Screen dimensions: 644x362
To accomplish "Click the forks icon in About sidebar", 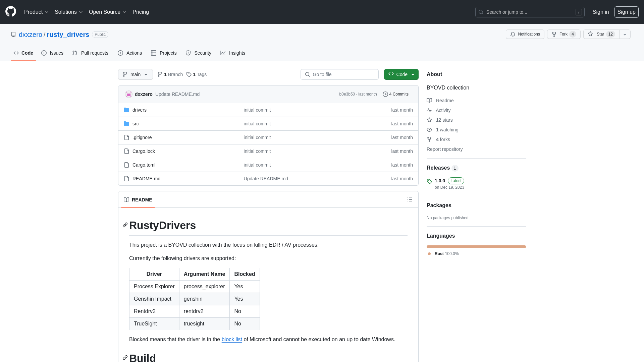I will point(429,139).
